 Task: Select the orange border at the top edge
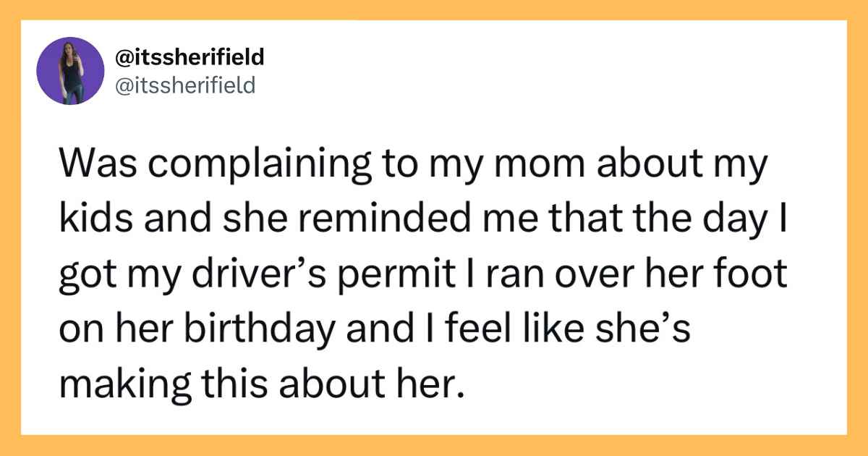pyautogui.click(x=434, y=9)
